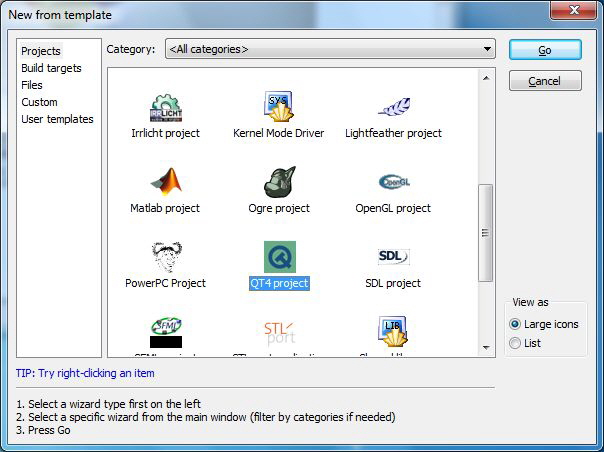Select Custom wizard type

[x=39, y=102]
